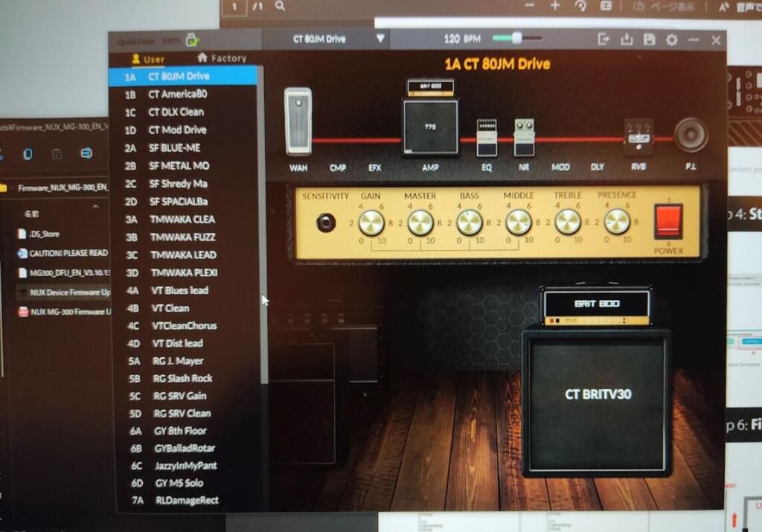Image resolution: width=762 pixels, height=532 pixels.
Task: Select preset 4D VT Dist lead
Action: tap(187, 344)
